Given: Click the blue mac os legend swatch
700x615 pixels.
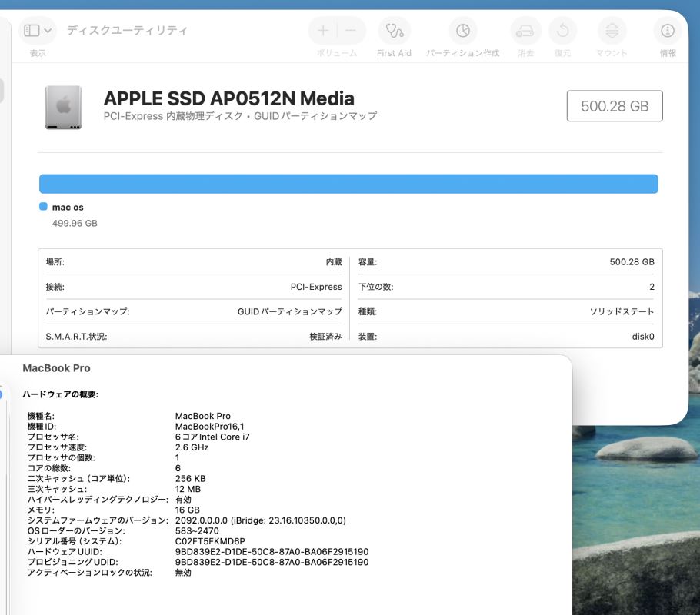Looking at the screenshot, I should tap(43, 207).
